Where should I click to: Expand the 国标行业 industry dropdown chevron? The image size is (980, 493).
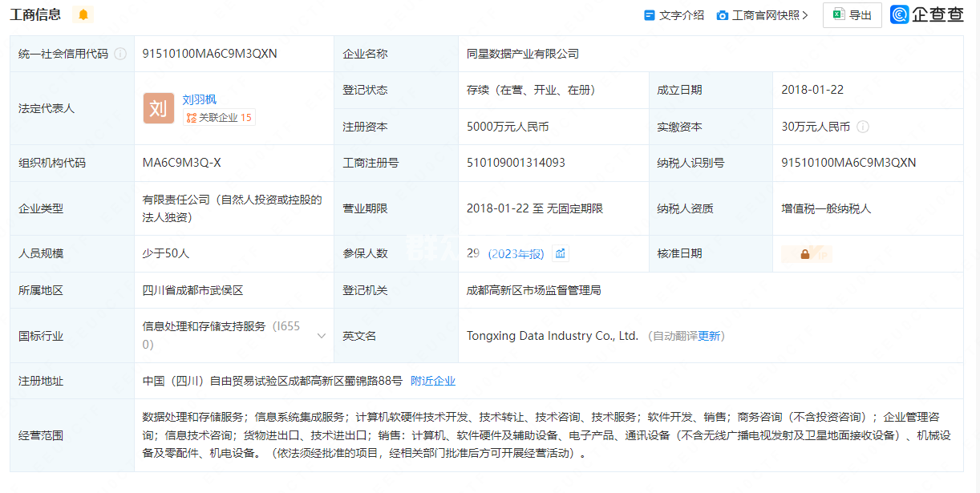pos(322,336)
